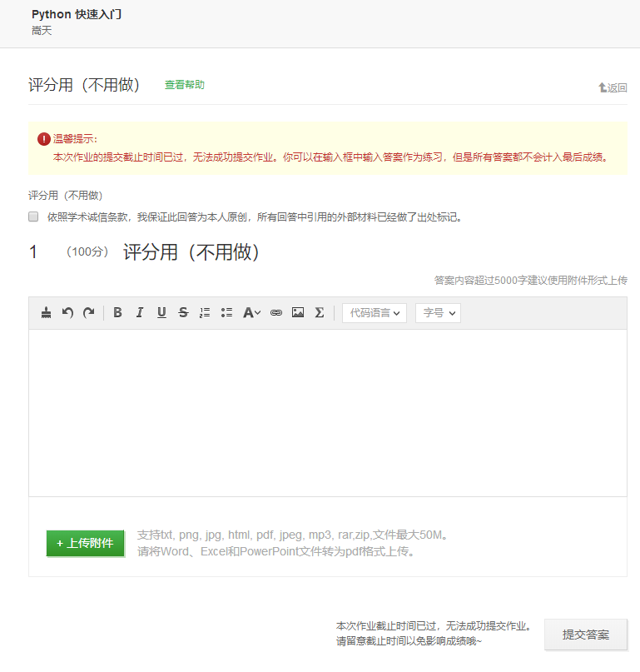Viewport: 640px width, 672px height.
Task: Apply strikethrough formatting
Action: click(x=183, y=313)
